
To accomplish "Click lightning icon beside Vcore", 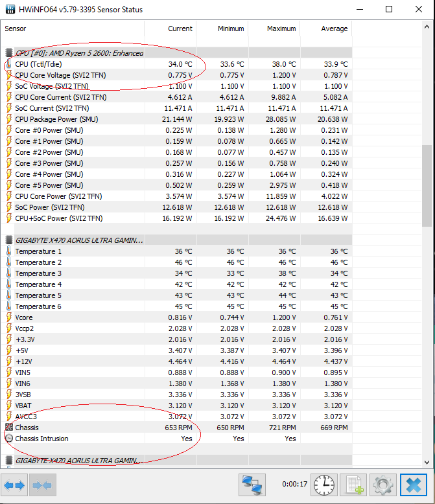I will click(x=9, y=317).
